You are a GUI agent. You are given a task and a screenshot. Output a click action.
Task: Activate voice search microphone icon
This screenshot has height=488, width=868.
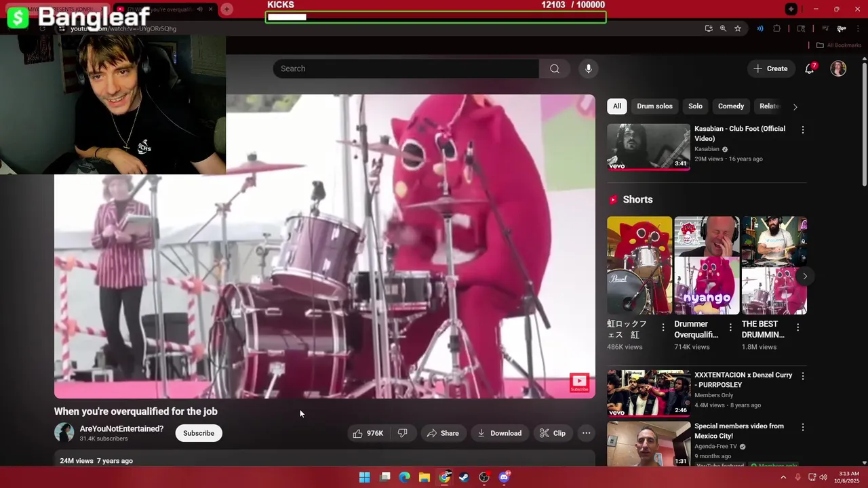(589, 68)
